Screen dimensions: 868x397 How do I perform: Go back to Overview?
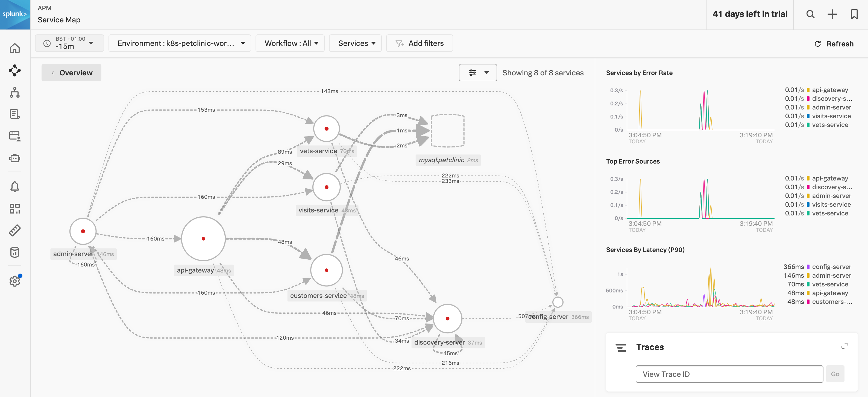pyautogui.click(x=71, y=72)
